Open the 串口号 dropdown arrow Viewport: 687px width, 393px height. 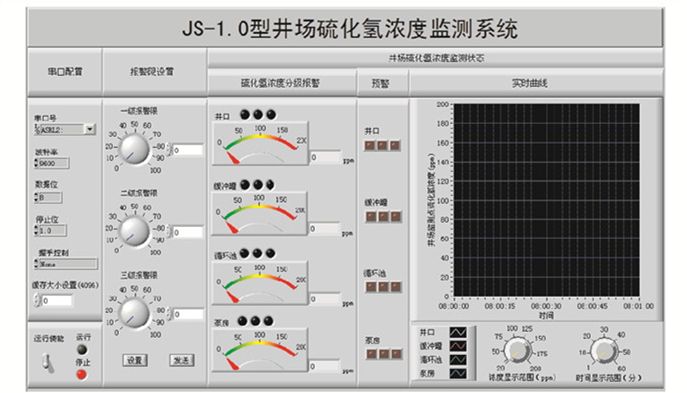tap(90, 129)
